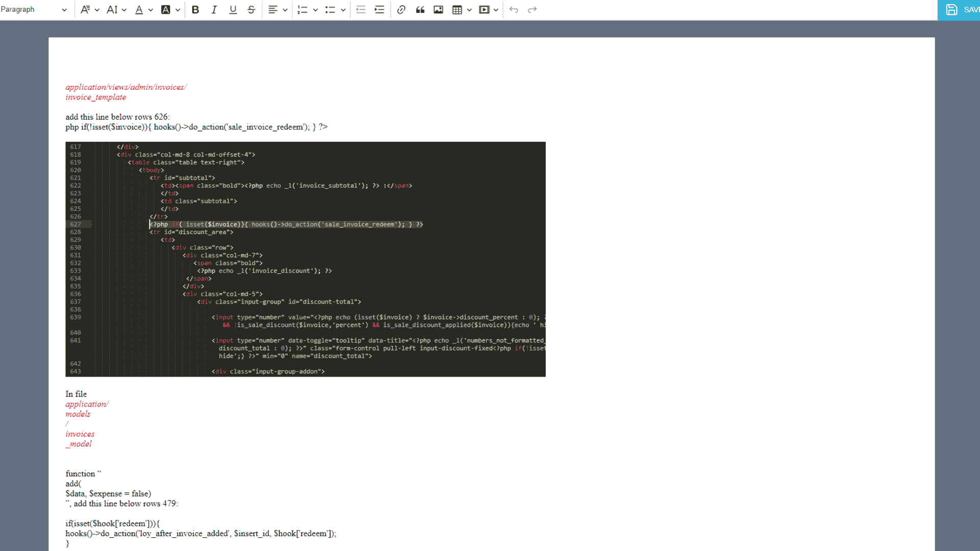Click the line starting 'php if(!isset($invoice))'

[x=197, y=127]
